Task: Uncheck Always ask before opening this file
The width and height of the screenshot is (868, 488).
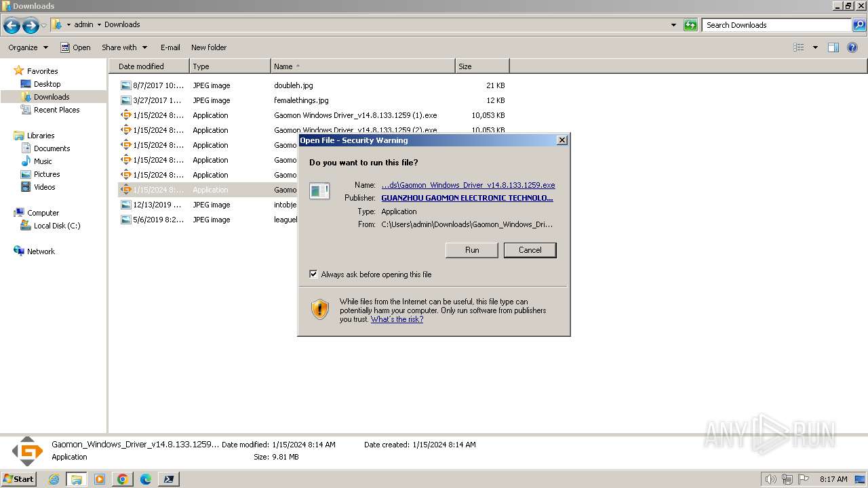Action: point(313,274)
